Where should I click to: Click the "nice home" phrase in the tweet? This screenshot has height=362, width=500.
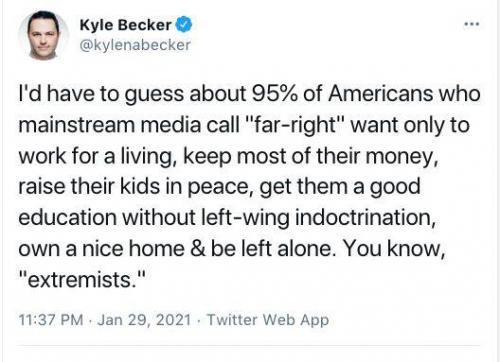[133, 249]
